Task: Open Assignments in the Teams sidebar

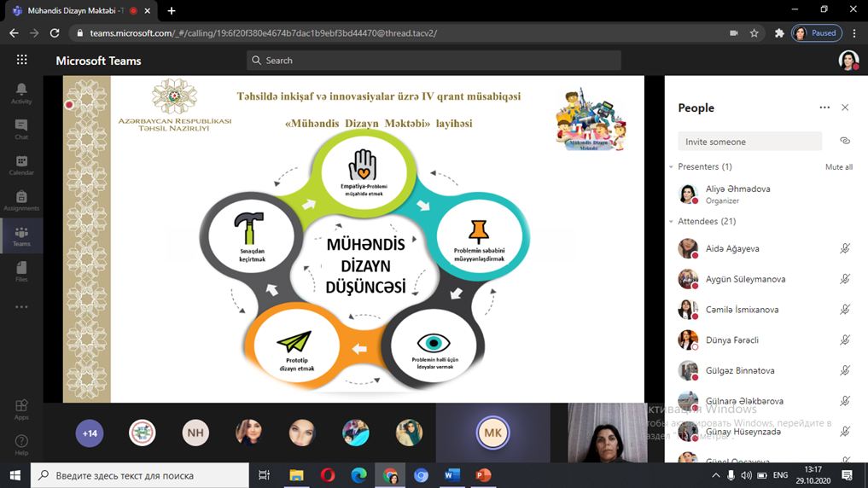Action: pos(21,200)
